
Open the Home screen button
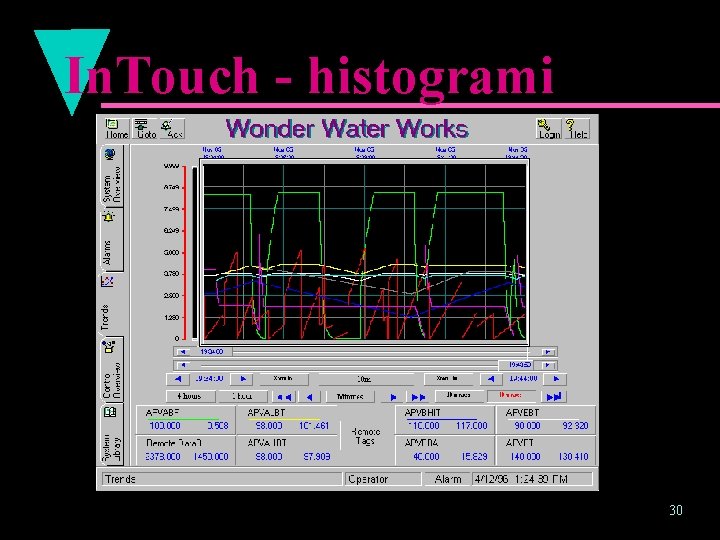coord(117,129)
